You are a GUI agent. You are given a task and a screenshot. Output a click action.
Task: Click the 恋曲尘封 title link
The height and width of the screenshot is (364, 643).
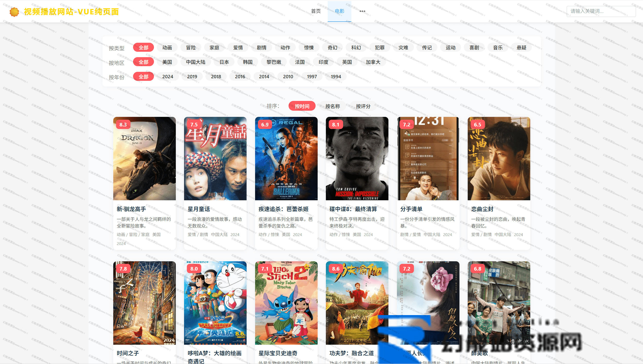(x=482, y=209)
